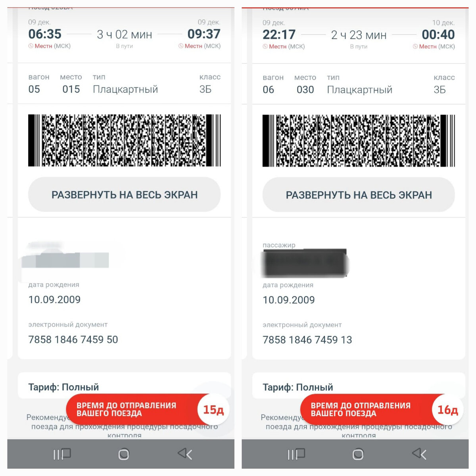The height and width of the screenshot is (476, 476).
Task: Tap home button icon on right phone
Action: click(358, 454)
